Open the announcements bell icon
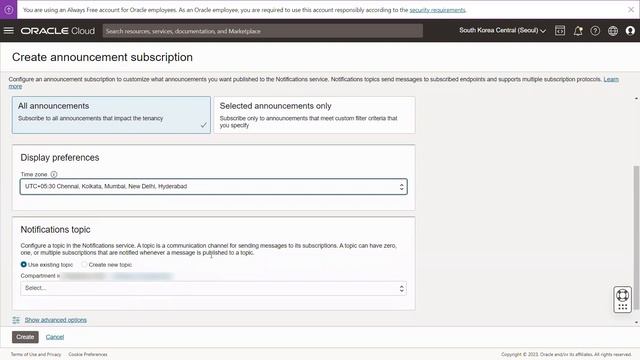The height and width of the screenshot is (360, 640). (578, 31)
